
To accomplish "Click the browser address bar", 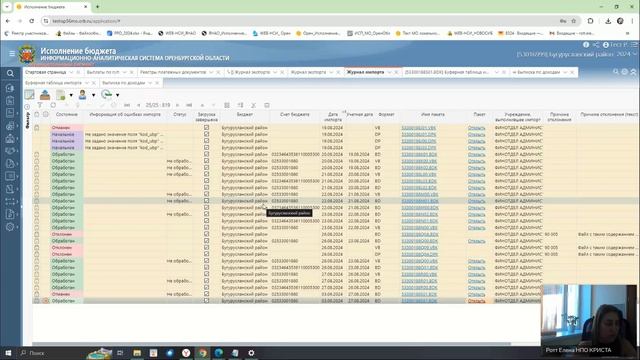I will click(x=302, y=21).
